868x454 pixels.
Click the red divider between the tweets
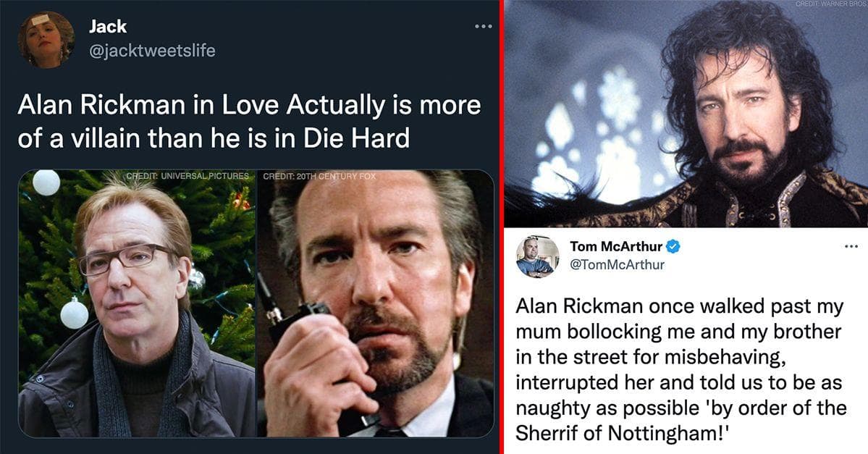(502, 227)
